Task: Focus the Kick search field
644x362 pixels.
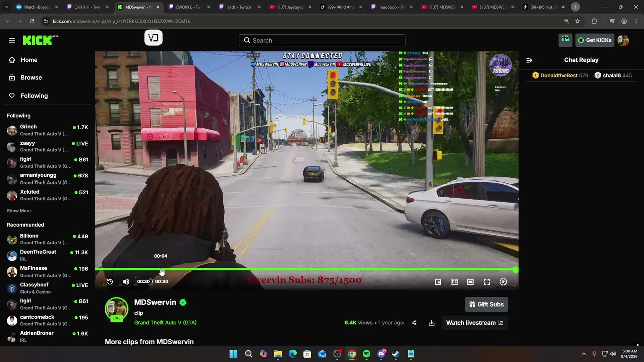Action: click(322, 40)
